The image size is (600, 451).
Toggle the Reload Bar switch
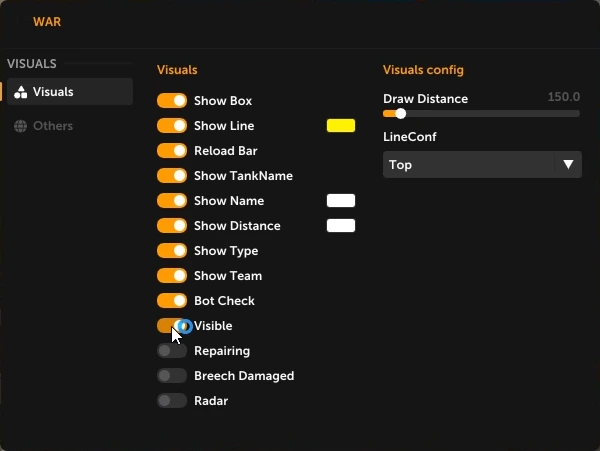pos(172,151)
